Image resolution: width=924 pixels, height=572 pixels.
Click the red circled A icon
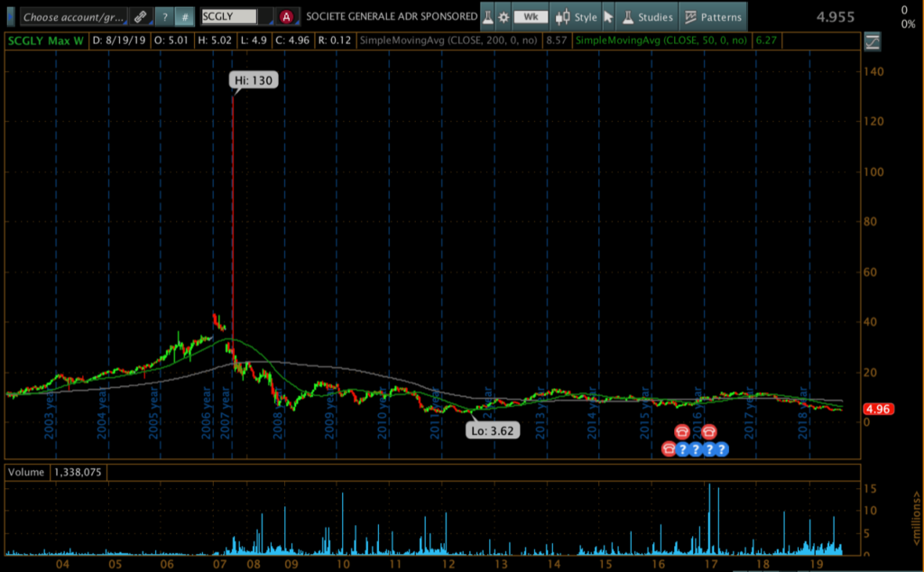pyautogui.click(x=286, y=17)
